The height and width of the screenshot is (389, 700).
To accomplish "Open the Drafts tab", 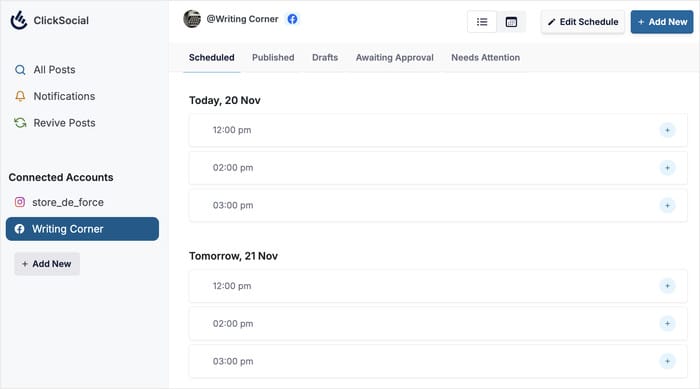I will (x=325, y=58).
